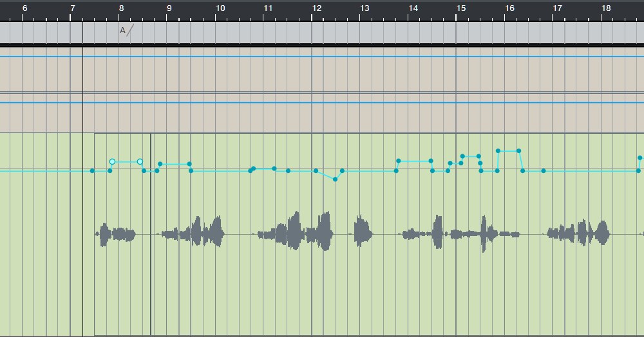Click bar 11 on the timeline ruler
Image resolution: width=644 pixels, height=337 pixels.
click(268, 8)
